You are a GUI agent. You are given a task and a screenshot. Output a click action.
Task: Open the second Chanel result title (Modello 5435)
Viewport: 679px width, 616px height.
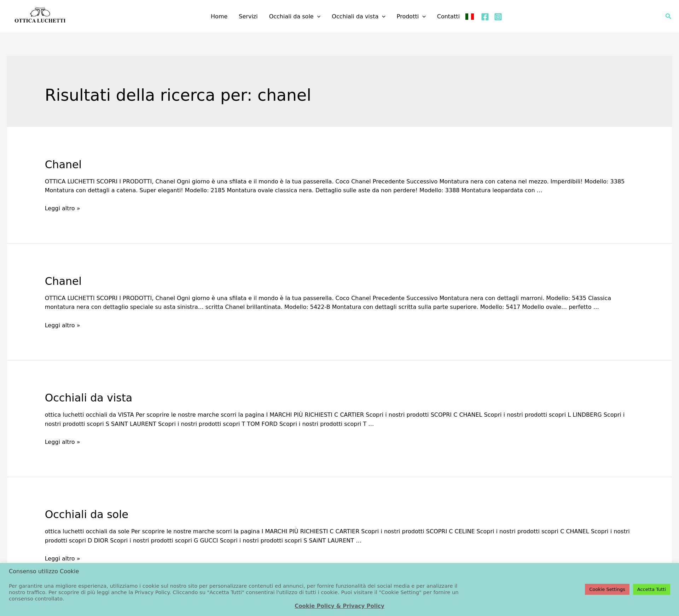point(63,281)
